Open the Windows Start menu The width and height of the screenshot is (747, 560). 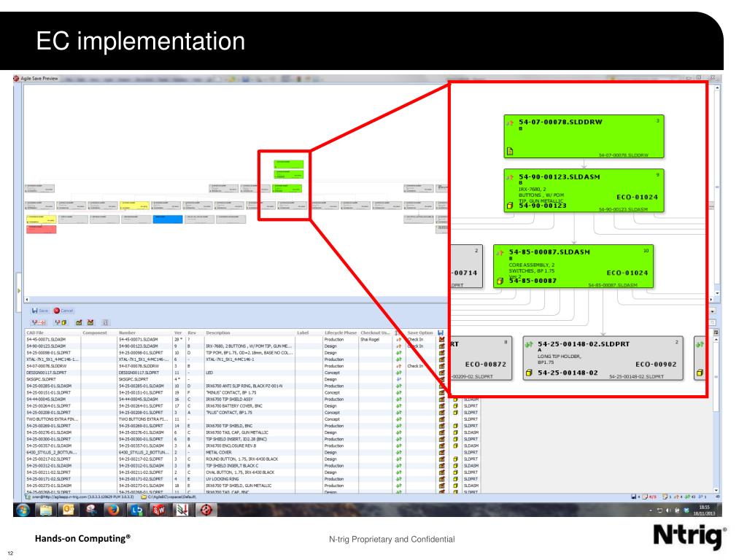(x=23, y=510)
